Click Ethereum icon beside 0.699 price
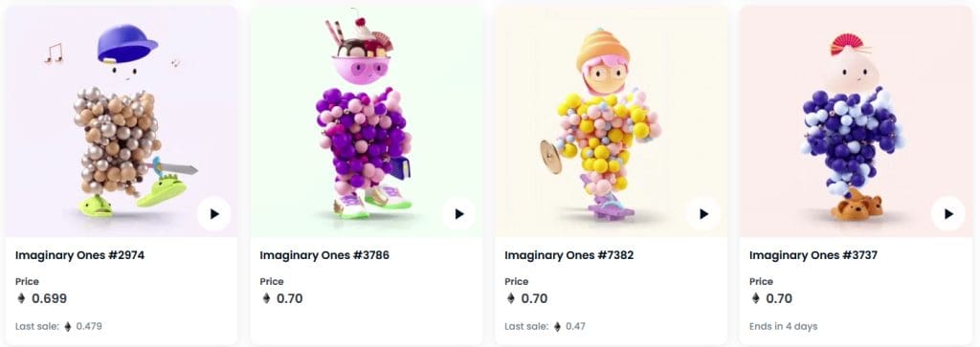Screen dimensions: 980x347 tap(21, 298)
